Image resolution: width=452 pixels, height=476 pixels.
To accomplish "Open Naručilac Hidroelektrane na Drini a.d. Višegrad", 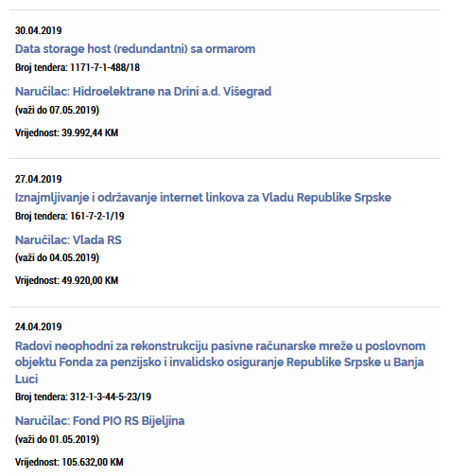I will point(143,92).
